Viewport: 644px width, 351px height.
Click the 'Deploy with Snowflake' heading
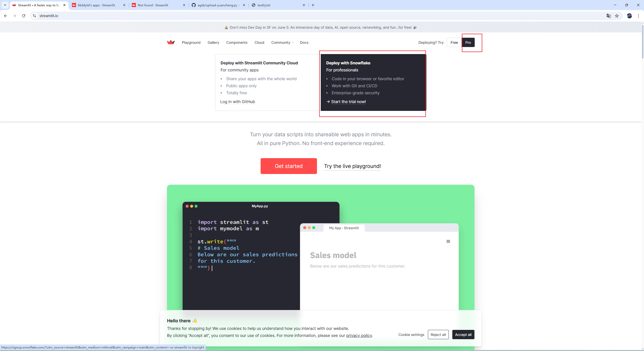pos(348,63)
